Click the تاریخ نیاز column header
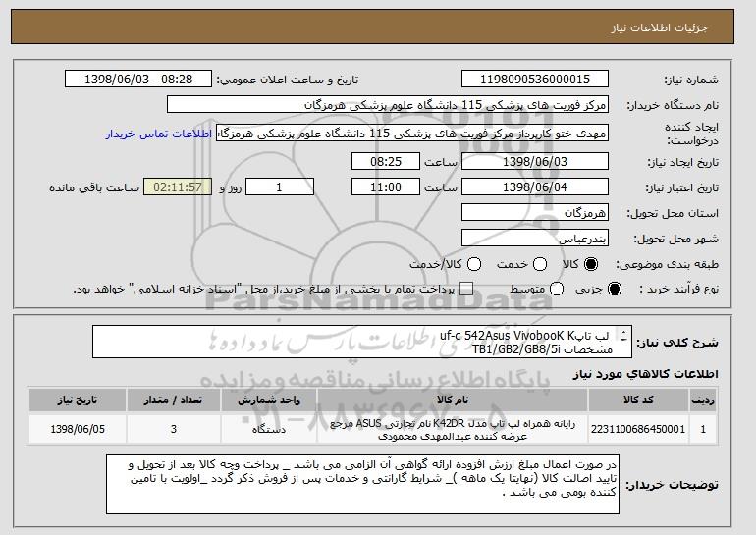Viewport: 756px width, 535px height. 78,401
